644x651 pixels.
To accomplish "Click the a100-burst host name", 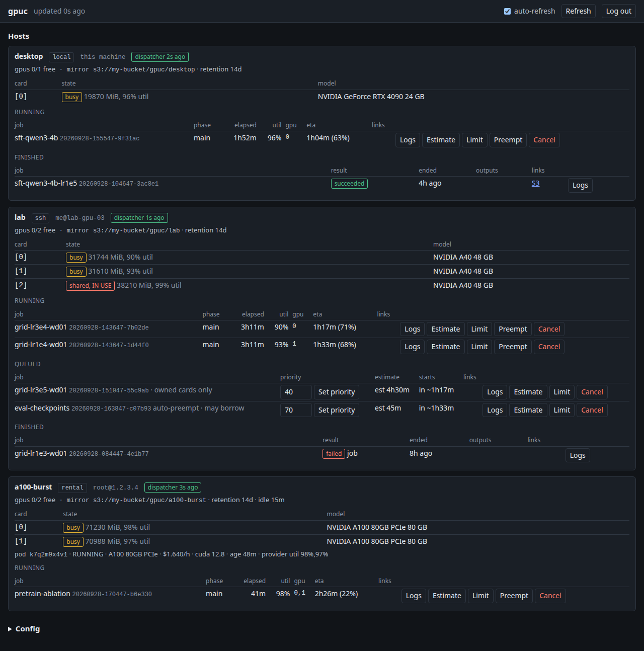I will [33, 487].
